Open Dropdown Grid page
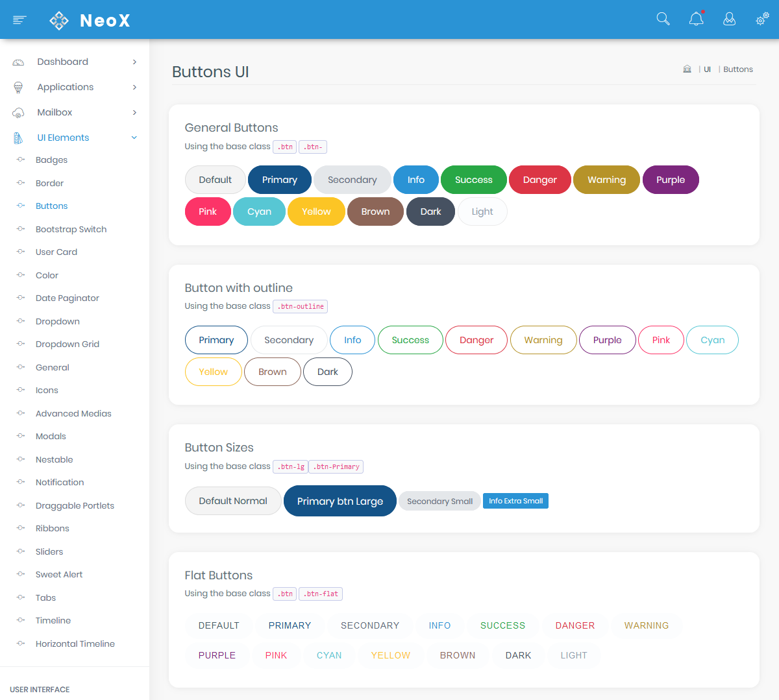 click(x=68, y=344)
